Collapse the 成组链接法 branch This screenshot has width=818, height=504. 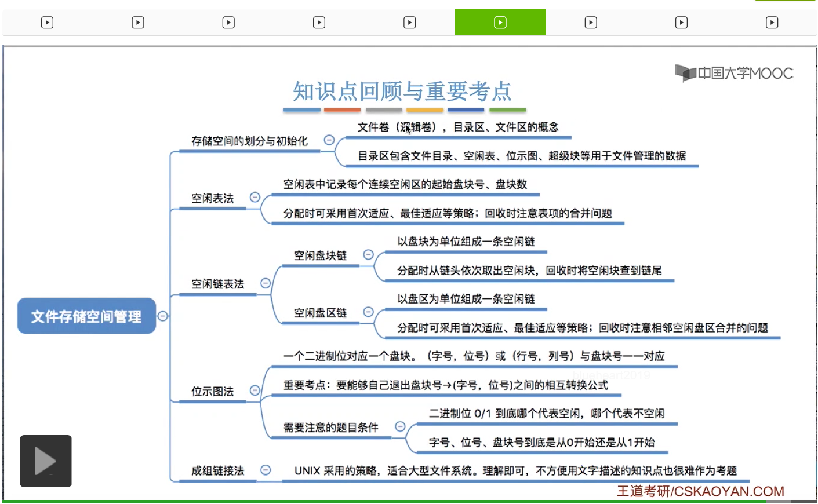[266, 470]
